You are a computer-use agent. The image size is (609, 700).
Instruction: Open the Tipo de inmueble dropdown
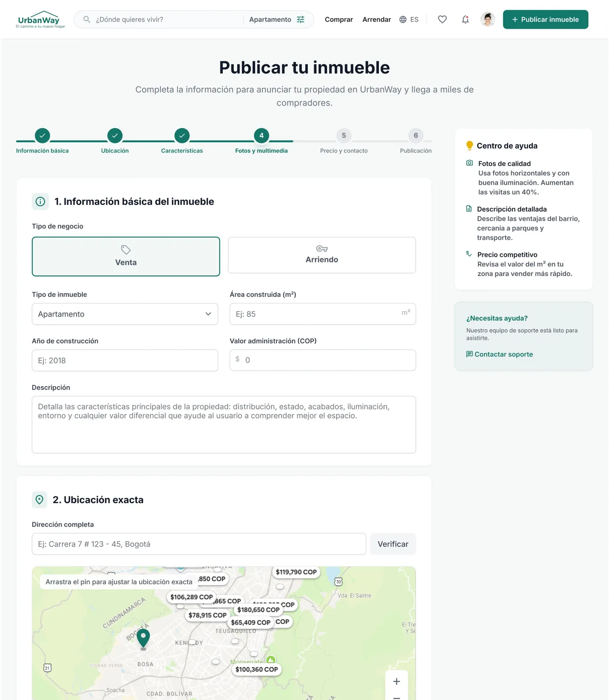point(125,314)
